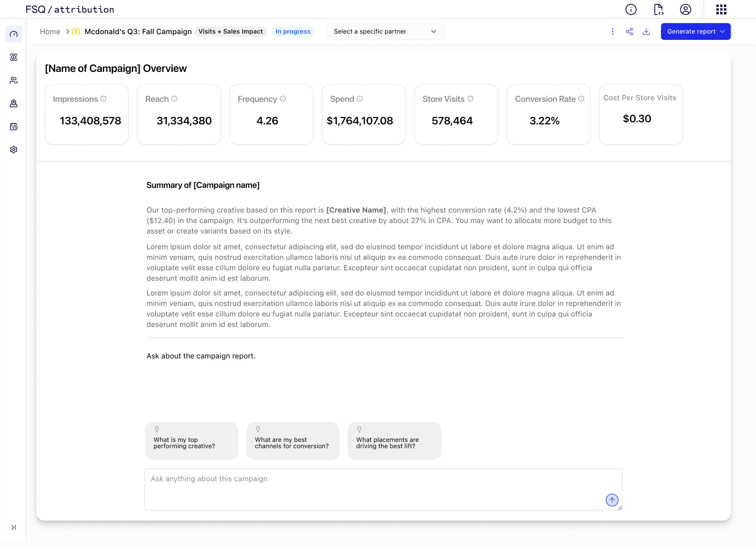Expand the Select a specific partner dropdown
The height and width of the screenshot is (550, 756).
(385, 31)
